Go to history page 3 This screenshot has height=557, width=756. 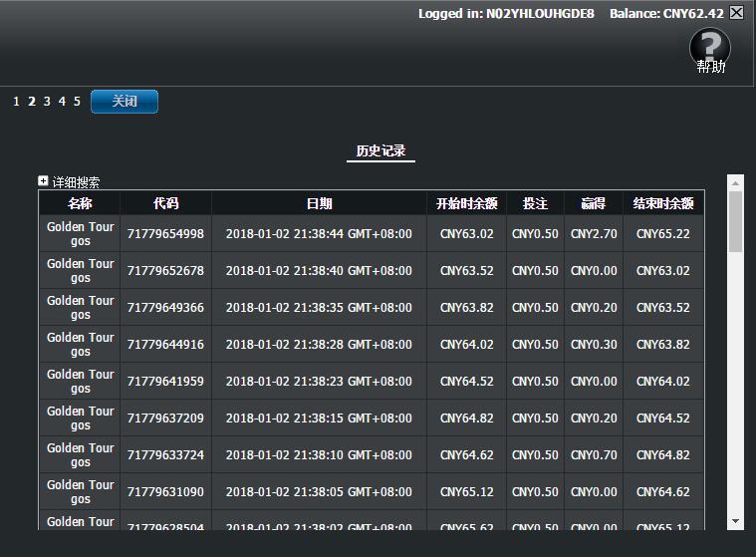coord(47,102)
